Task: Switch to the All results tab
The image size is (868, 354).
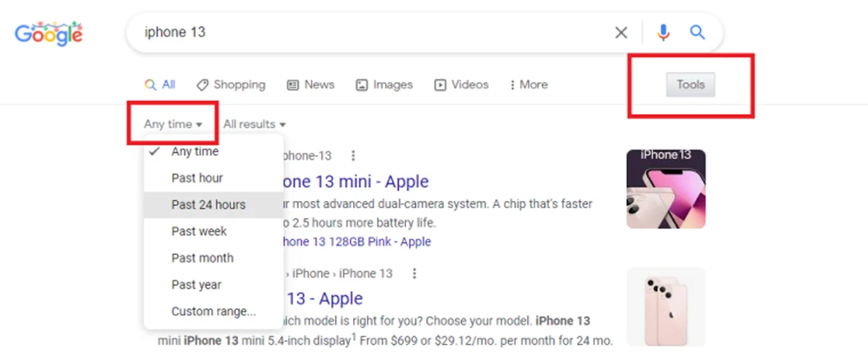Action: 160,85
